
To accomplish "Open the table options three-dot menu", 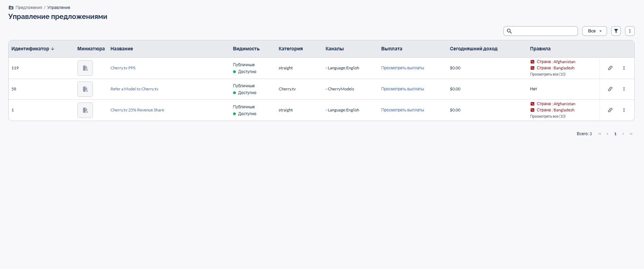I will tap(630, 31).
